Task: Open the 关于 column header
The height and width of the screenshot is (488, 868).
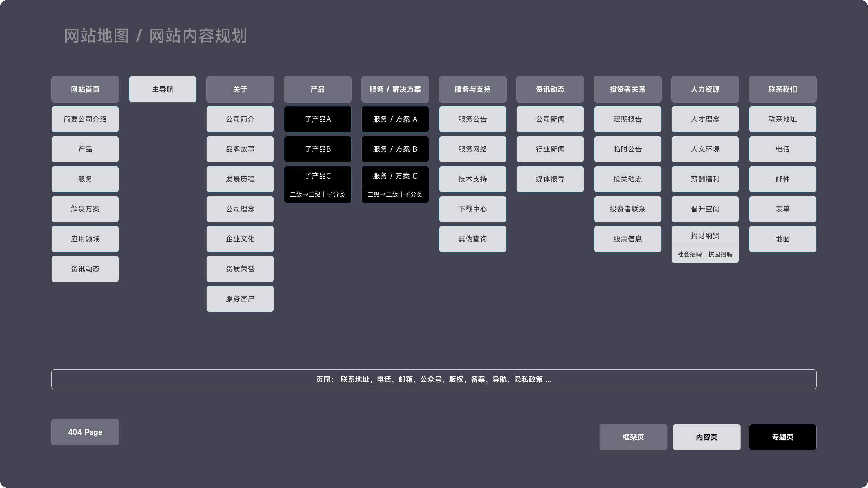Action: pyautogui.click(x=240, y=89)
